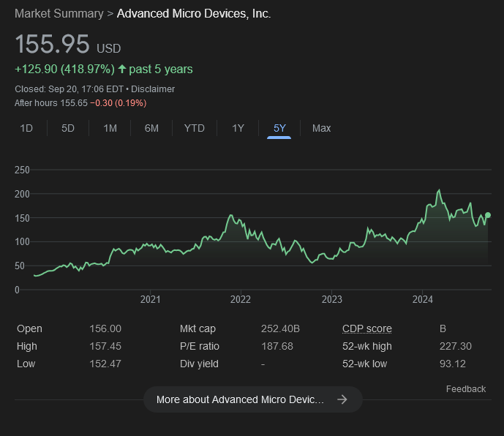Click the 2021 x-axis label

coord(151,299)
